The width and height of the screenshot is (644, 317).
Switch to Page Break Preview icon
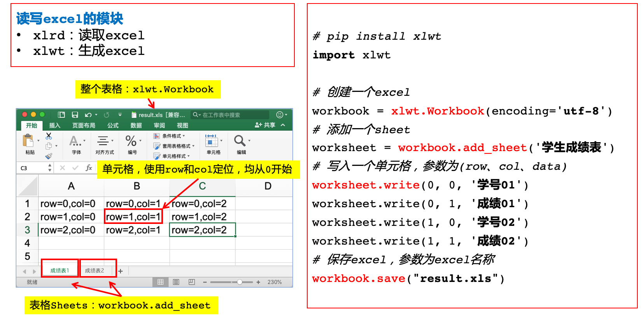point(192,282)
